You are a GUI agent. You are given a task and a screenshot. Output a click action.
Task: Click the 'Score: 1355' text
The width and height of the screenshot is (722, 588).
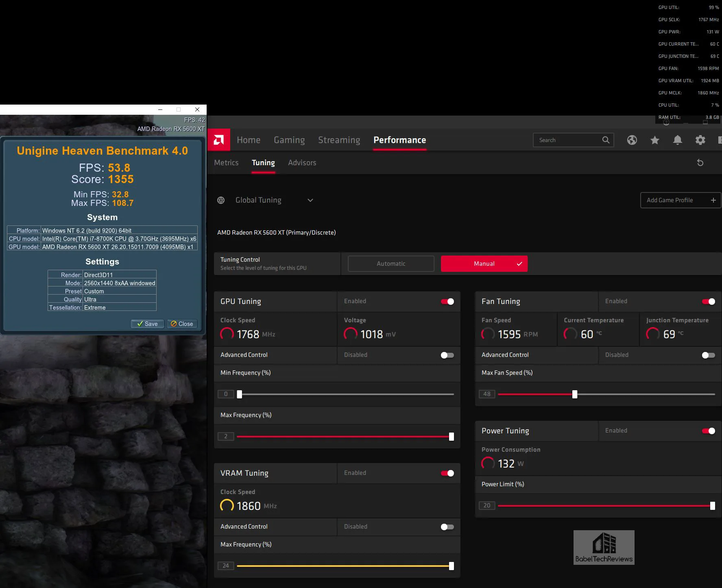click(103, 179)
